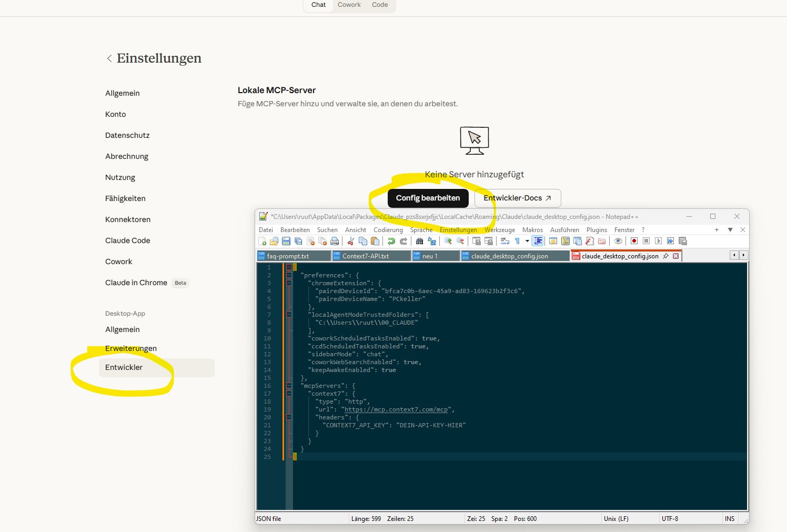Open the Entwickler-Docs link

tap(517, 198)
